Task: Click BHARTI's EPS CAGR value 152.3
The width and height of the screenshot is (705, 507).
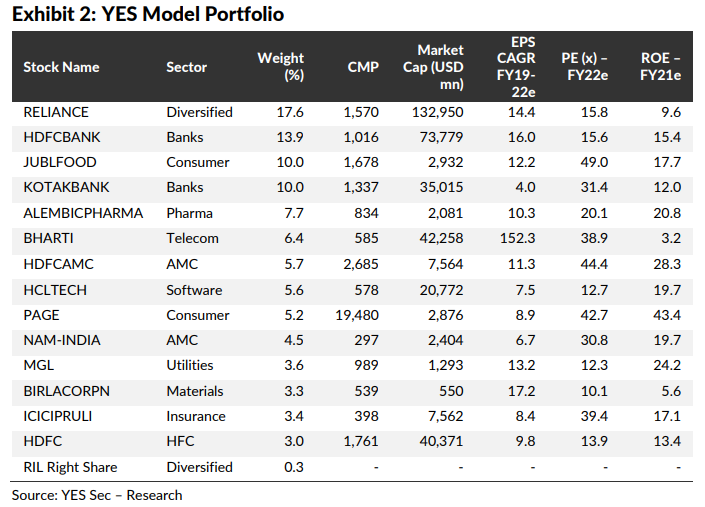Action: point(519,238)
